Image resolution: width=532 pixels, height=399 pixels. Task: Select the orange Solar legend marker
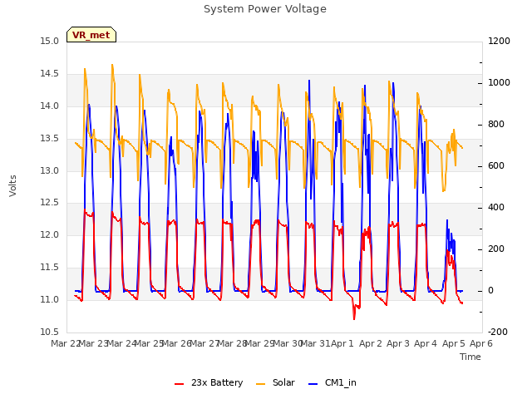pyautogui.click(x=260, y=384)
